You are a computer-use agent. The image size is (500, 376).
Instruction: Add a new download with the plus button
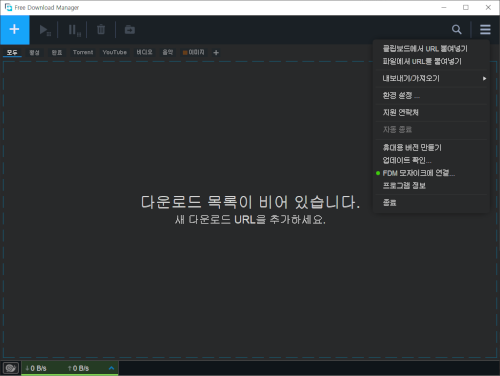click(x=15, y=30)
